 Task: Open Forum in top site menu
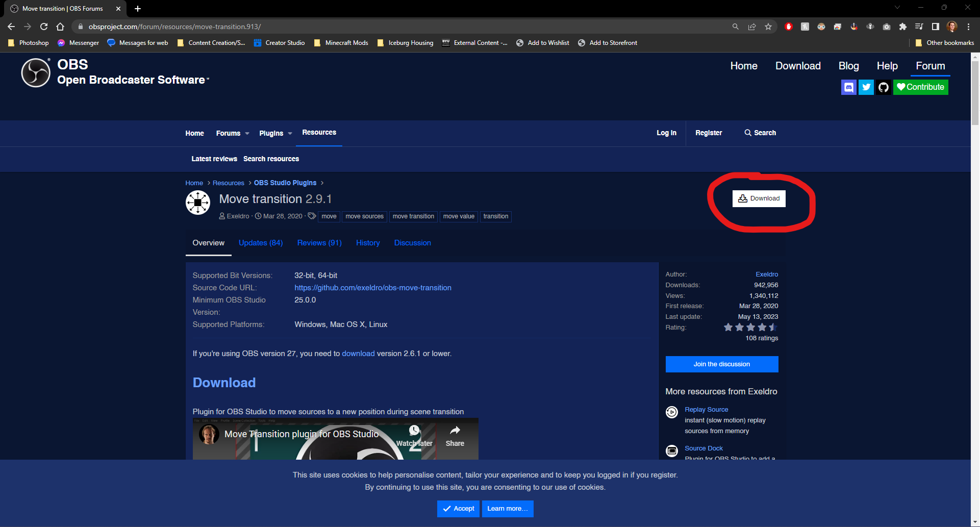click(x=931, y=66)
